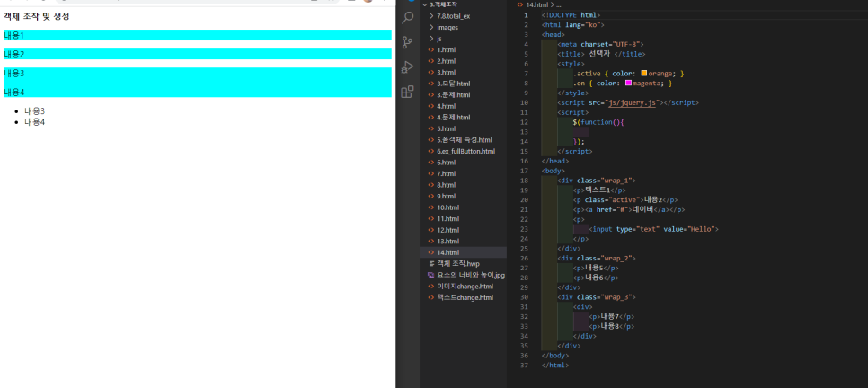The height and width of the screenshot is (388, 868).
Task: Click line number 37 in the gutter
Action: tap(524, 366)
